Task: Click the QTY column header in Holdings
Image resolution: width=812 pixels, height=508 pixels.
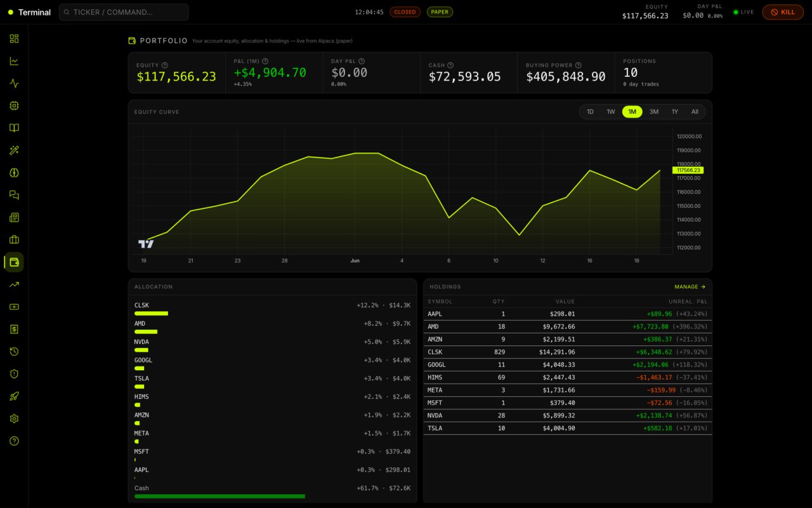Action: click(499, 302)
